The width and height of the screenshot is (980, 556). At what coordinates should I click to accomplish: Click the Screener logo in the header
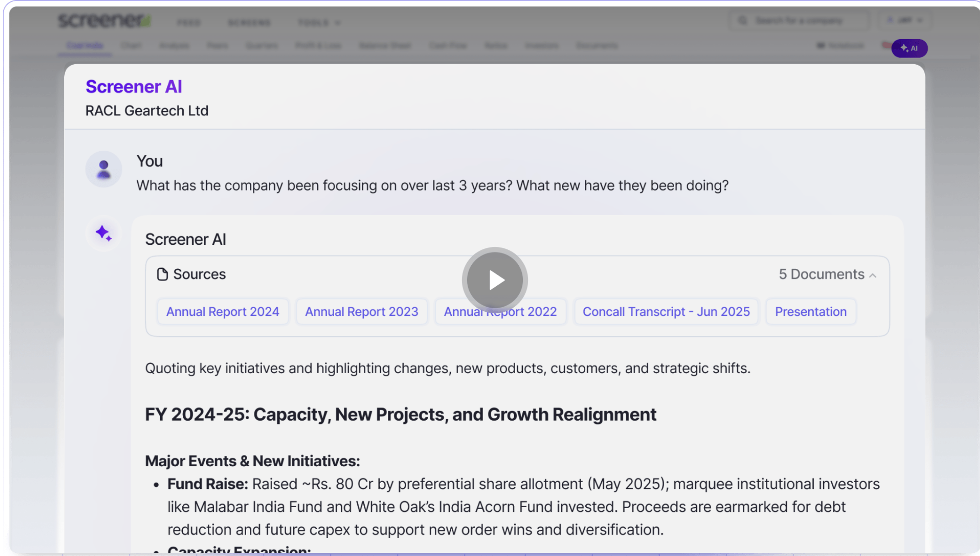[x=104, y=21]
